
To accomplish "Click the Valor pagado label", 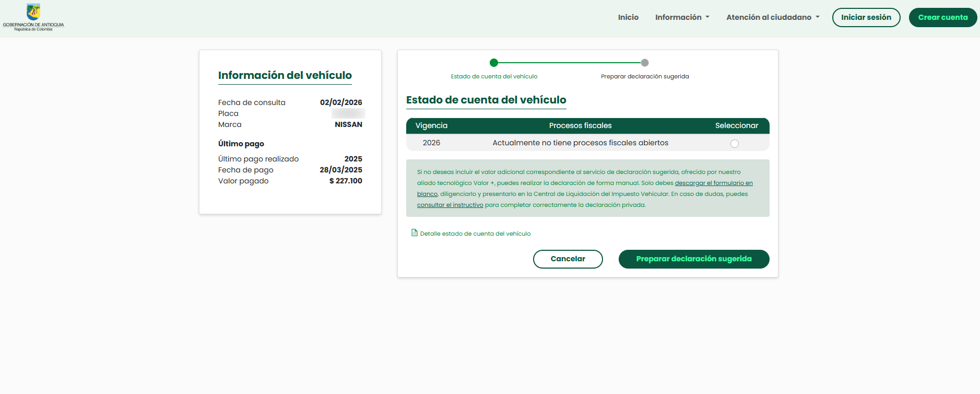I will (x=243, y=181).
